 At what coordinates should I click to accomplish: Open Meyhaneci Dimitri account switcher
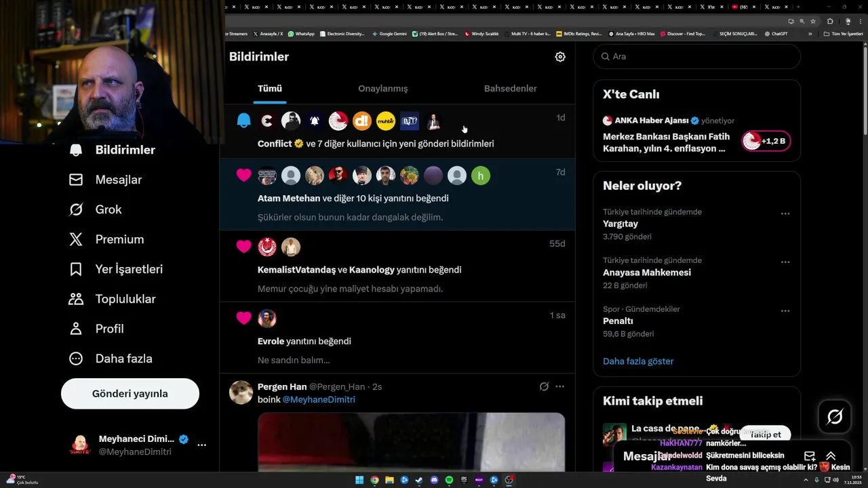(138, 445)
